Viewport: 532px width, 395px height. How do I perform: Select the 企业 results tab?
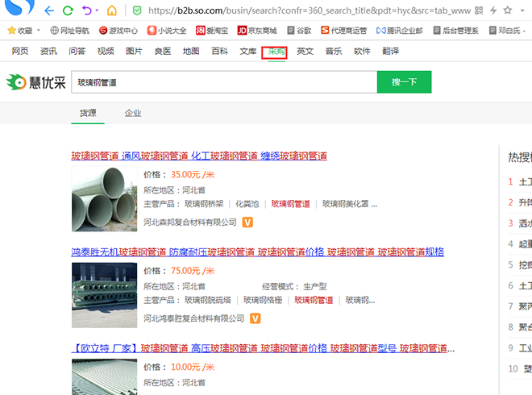pyautogui.click(x=133, y=113)
